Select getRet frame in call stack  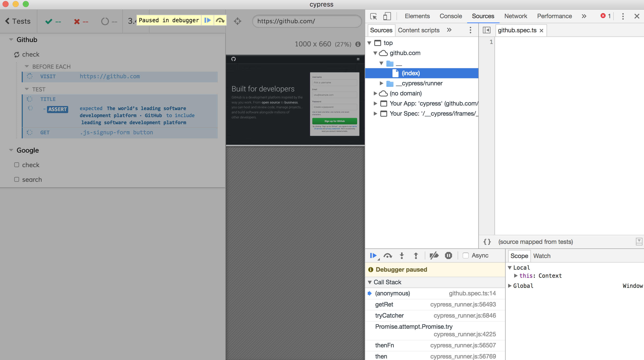pyautogui.click(x=435, y=304)
